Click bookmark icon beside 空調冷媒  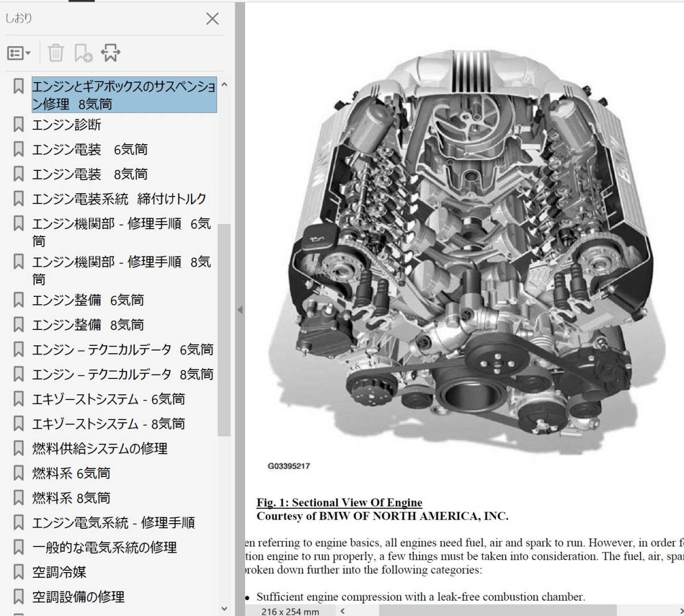[x=19, y=572]
